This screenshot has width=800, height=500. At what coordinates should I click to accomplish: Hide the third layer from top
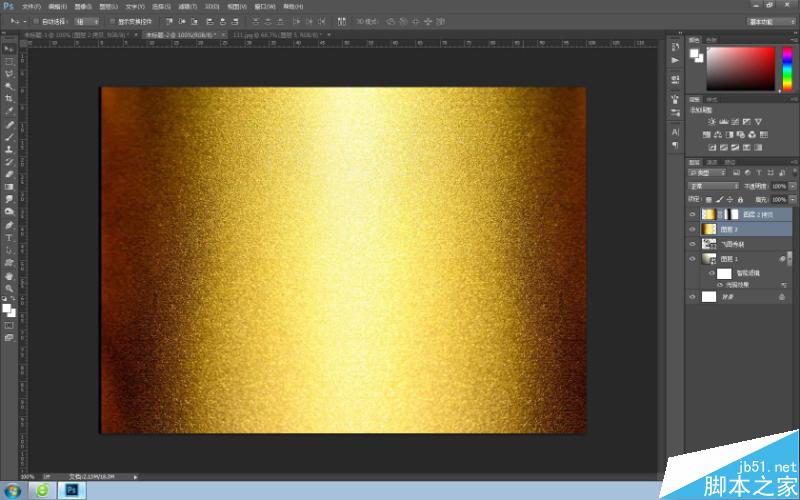click(692, 244)
